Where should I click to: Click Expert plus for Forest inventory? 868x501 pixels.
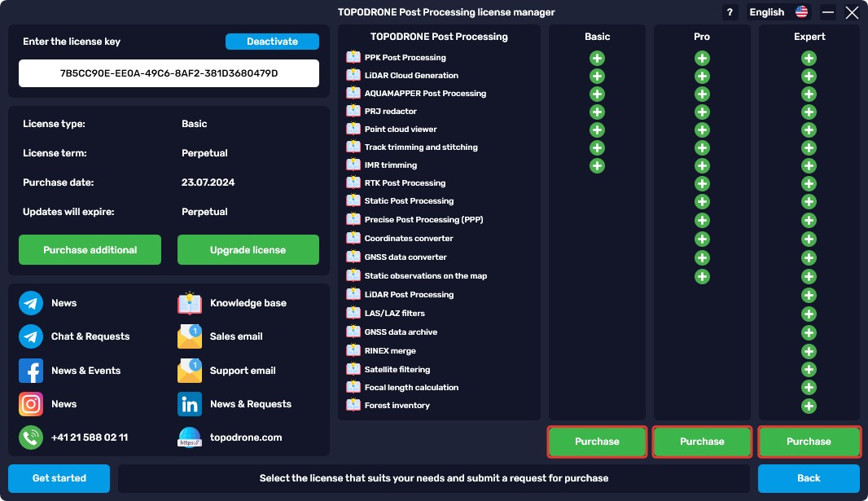809,406
